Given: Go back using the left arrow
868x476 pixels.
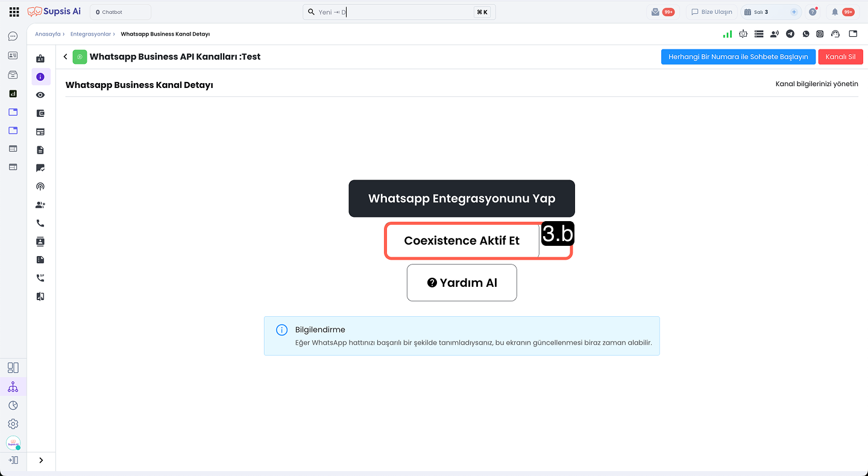Looking at the screenshot, I should 65,57.
